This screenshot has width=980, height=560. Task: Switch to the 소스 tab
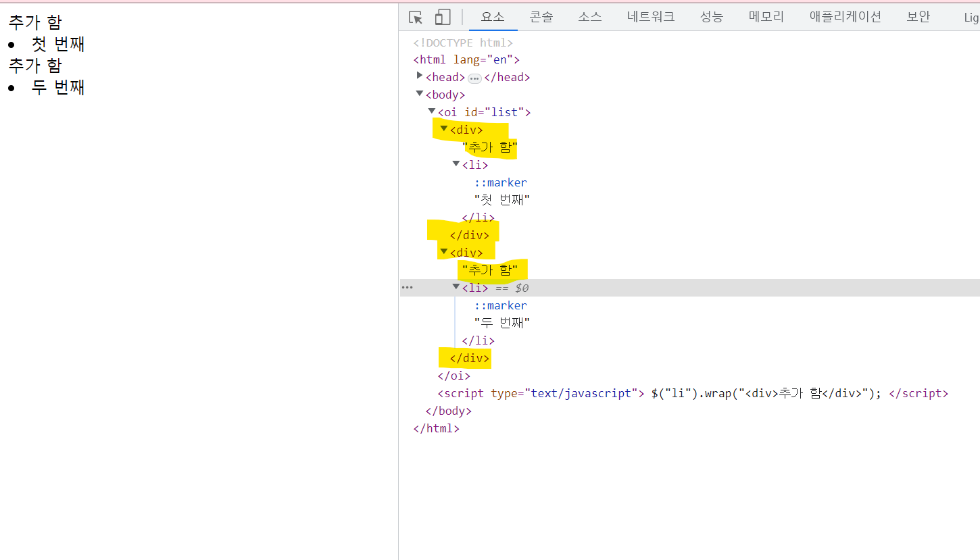590,17
